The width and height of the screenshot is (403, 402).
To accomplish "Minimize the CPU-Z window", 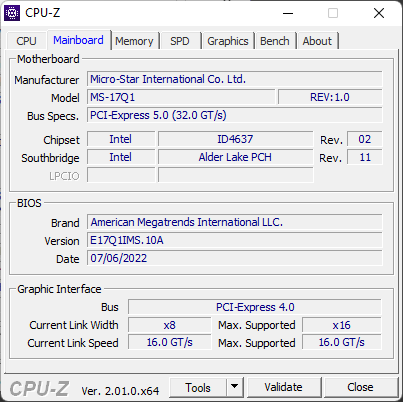I will (288, 13).
